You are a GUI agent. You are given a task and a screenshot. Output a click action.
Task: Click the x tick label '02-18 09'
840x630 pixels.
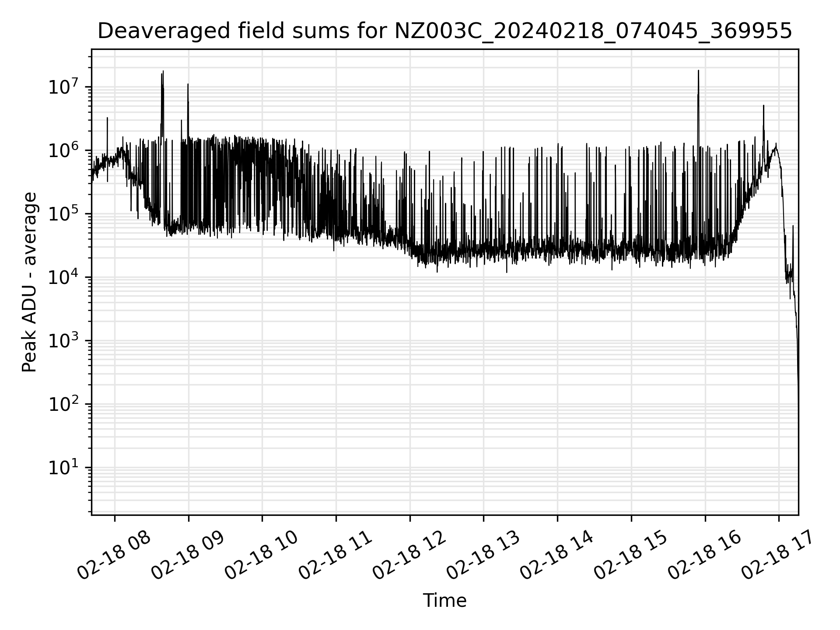coord(188,556)
